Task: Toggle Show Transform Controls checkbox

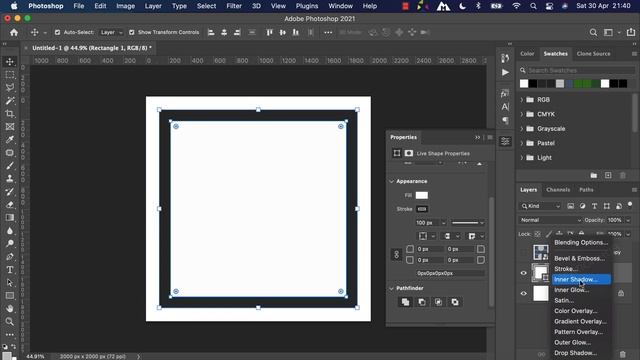Action: tap(131, 32)
